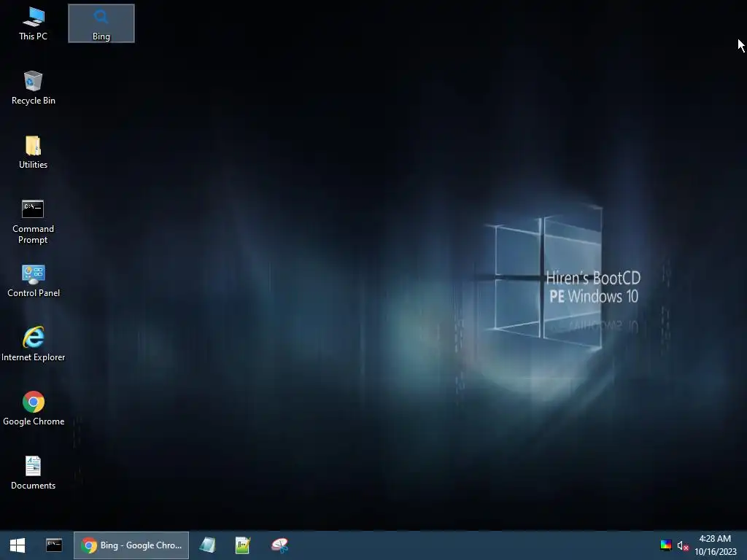Click the muted speaker volume tray icon
The image size is (747, 560).
click(x=683, y=545)
